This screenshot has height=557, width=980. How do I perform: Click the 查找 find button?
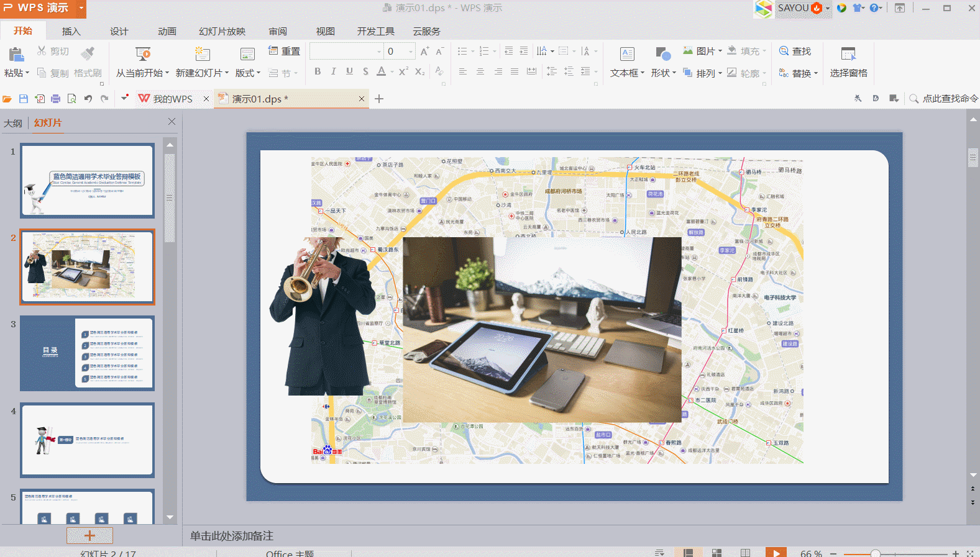click(x=795, y=52)
